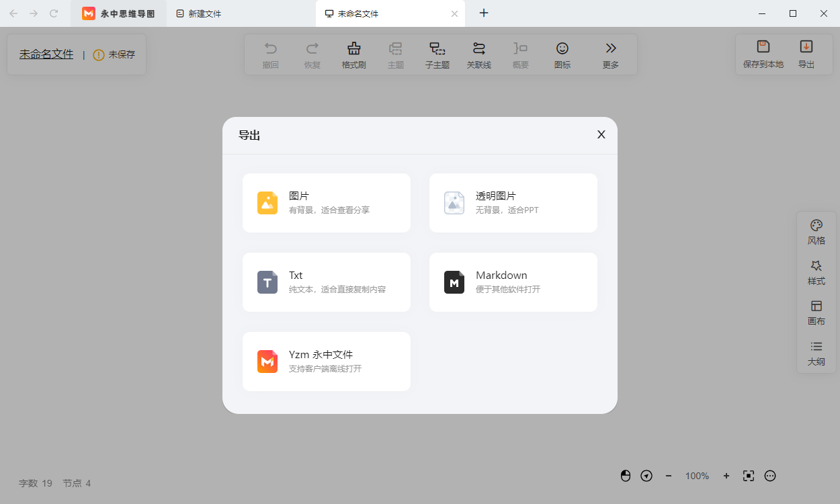Expand the 更多 toolbar options
Screen dimensions: 840x504
pos(610,54)
